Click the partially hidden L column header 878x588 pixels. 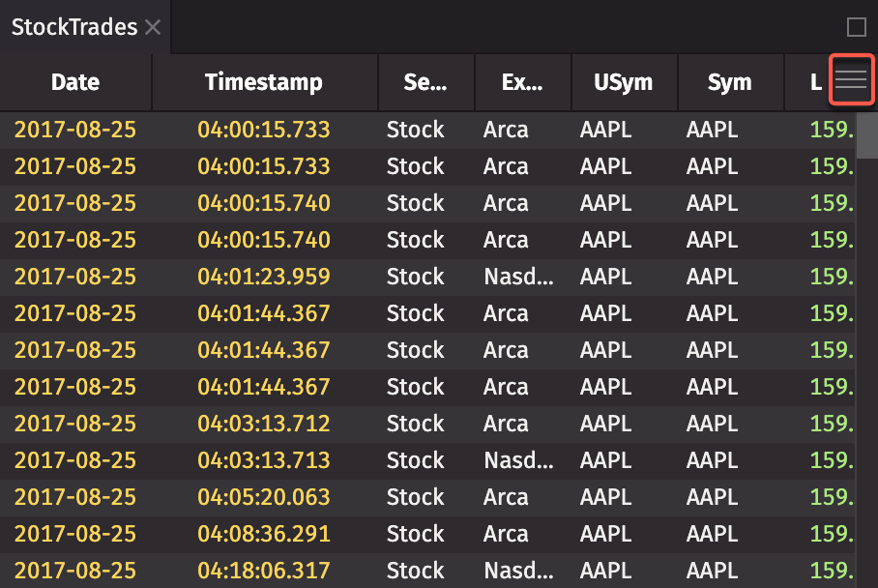click(x=815, y=82)
